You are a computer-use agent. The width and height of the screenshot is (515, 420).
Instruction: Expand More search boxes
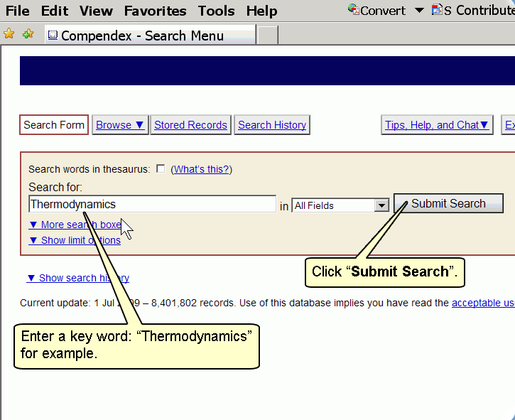(75, 225)
